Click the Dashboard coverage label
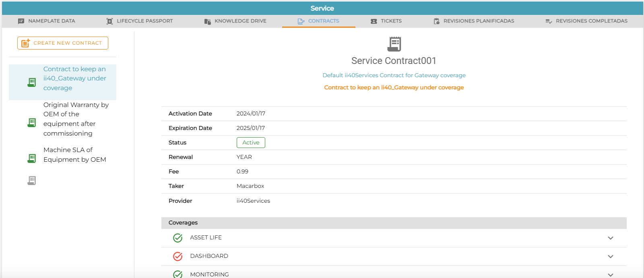 [209, 256]
